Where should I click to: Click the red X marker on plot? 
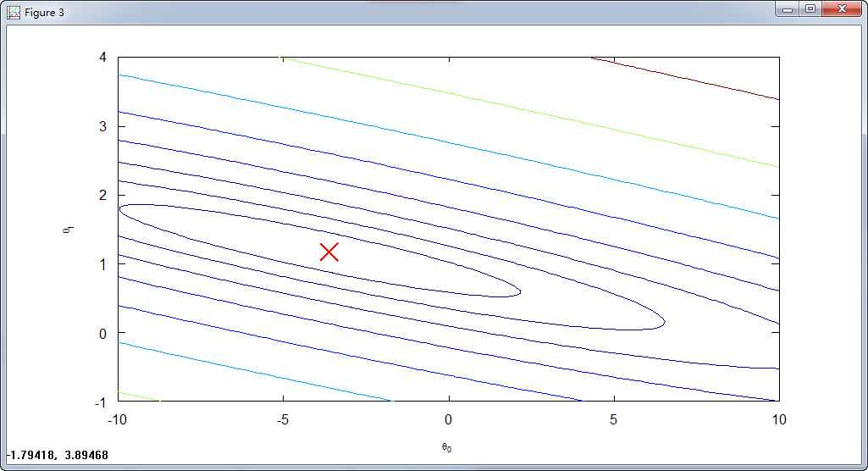tap(329, 252)
